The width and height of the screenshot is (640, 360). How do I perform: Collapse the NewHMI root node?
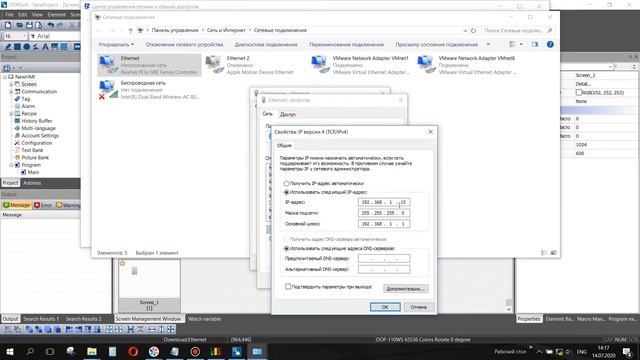click(x=5, y=77)
